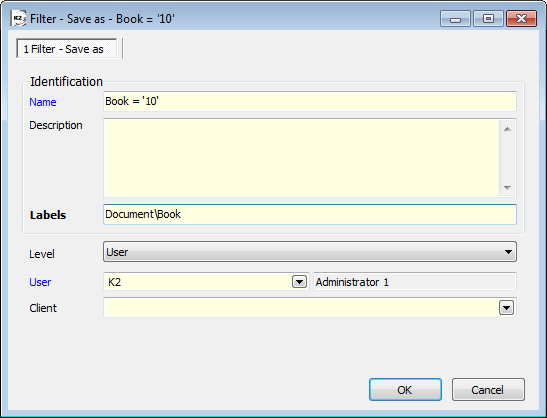Confirm with the OK button
The image size is (547, 418).
(405, 390)
